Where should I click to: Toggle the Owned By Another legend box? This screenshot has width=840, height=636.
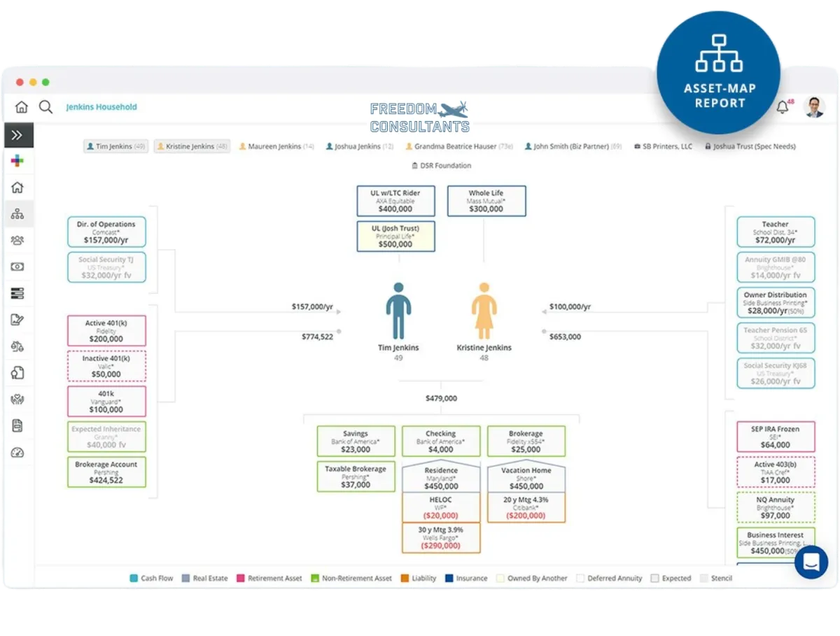(x=500, y=579)
